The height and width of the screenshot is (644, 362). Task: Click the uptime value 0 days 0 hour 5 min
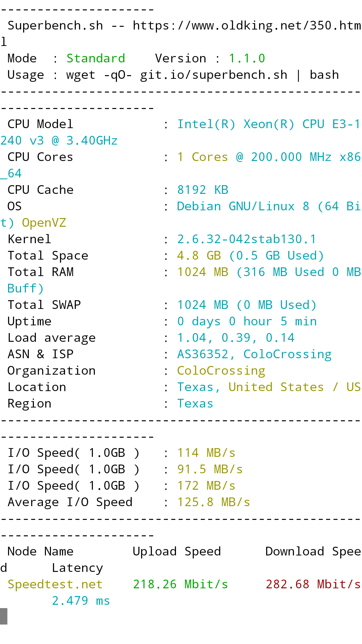pos(247,321)
